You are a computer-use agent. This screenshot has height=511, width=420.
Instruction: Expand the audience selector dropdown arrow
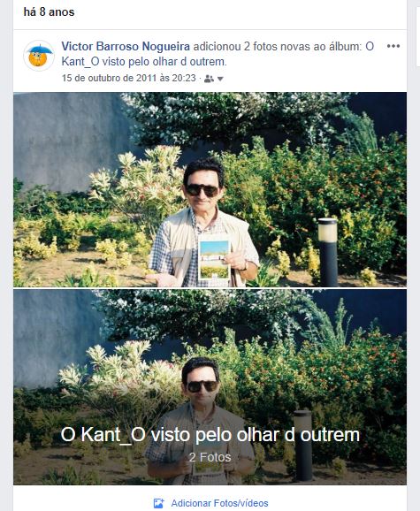click(220, 79)
